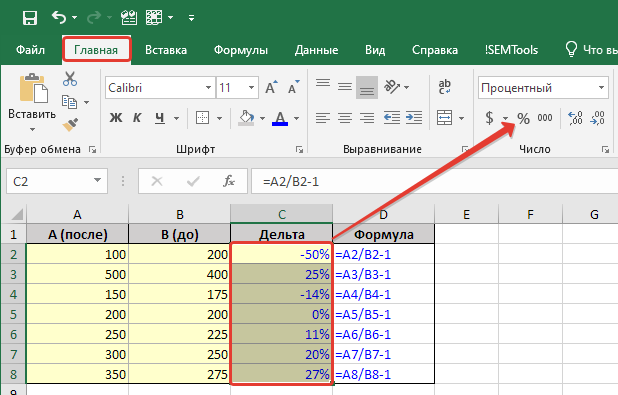Viewport: 618px width, 395px height.
Task: Save the workbook with the floppy disk icon
Action: pyautogui.click(x=30, y=18)
